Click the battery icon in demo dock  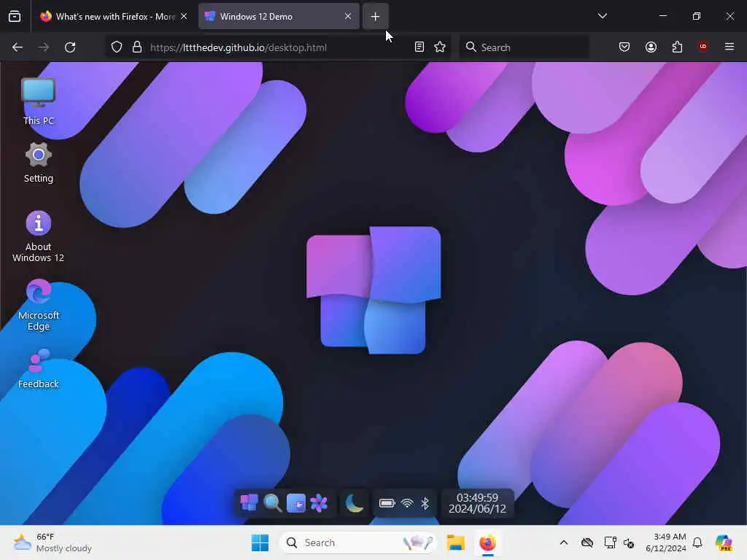[387, 503]
